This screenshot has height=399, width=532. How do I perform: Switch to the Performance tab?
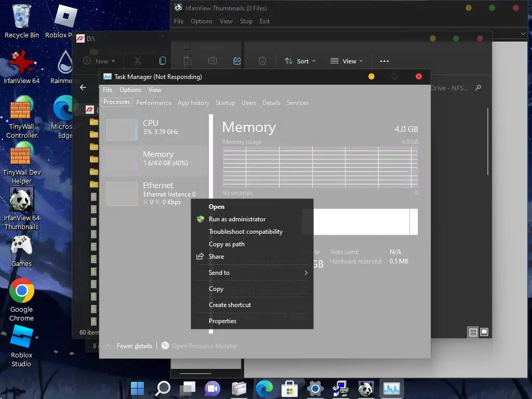pos(154,103)
